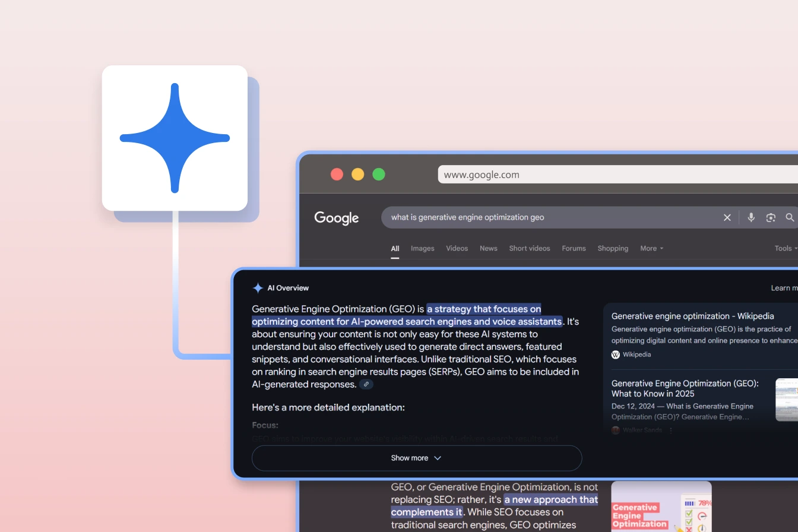Image resolution: width=798 pixels, height=532 pixels.
Task: Clear the search query with X icon
Action: point(727,217)
